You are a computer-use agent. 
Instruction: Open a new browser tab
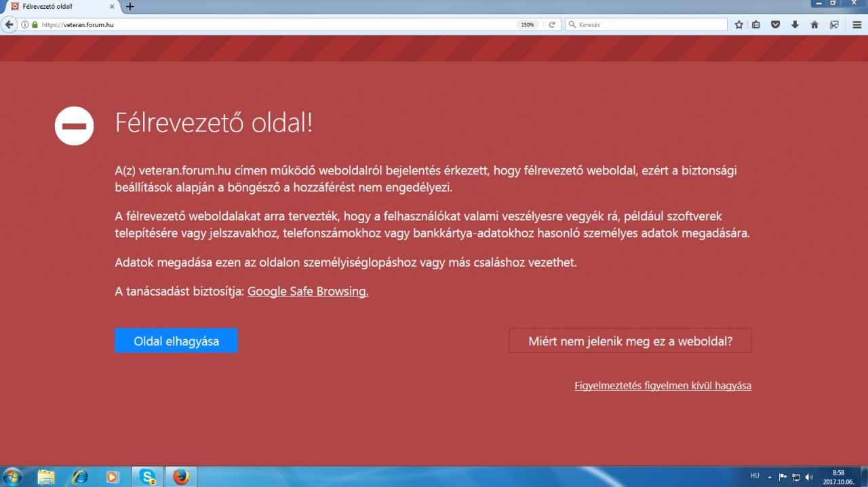click(x=130, y=6)
